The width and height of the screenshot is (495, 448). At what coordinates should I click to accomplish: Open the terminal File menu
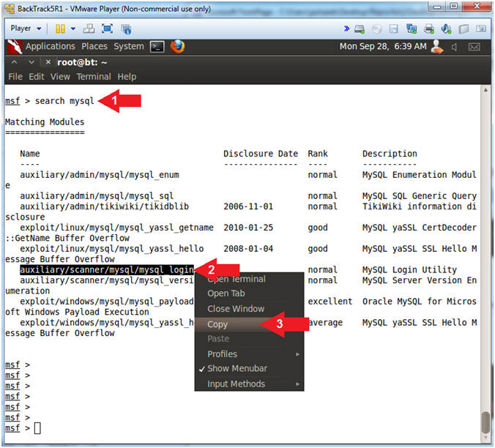15,77
